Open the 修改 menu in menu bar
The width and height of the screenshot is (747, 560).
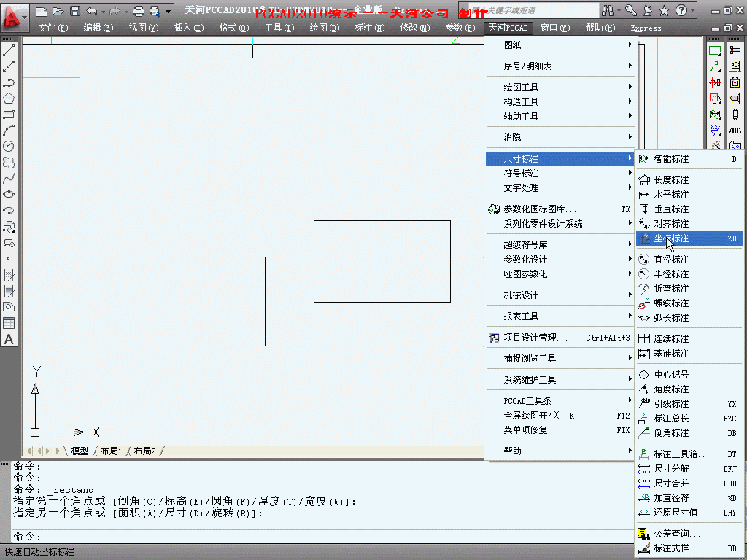(x=414, y=28)
